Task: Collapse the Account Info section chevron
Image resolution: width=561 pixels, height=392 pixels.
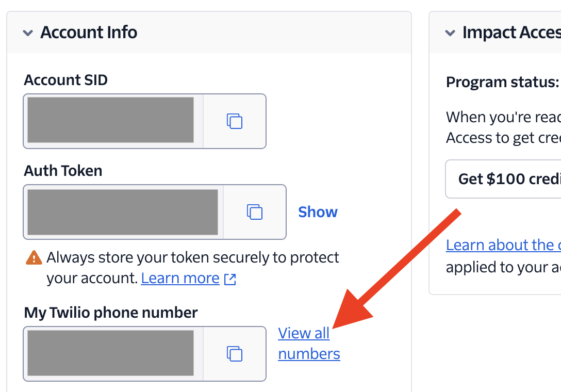Action: (28, 33)
